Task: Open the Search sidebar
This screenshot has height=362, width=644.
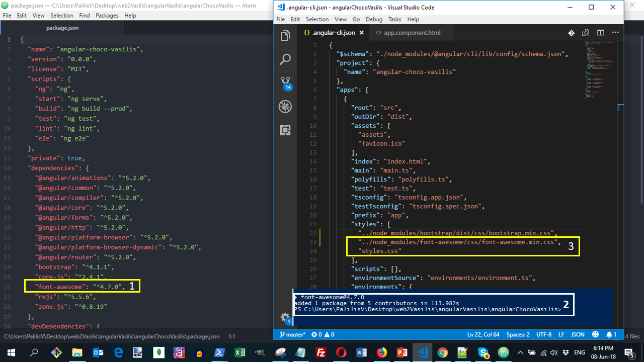Action: pyautogui.click(x=285, y=59)
